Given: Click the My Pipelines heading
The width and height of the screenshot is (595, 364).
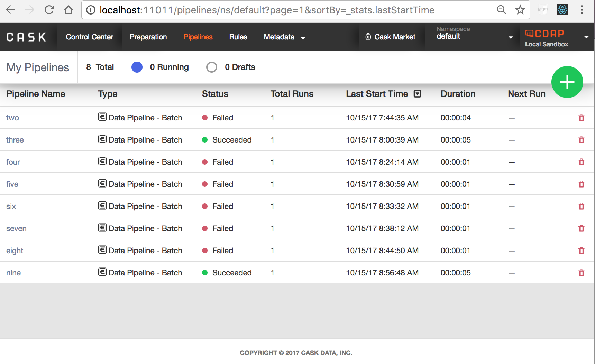Looking at the screenshot, I should click(x=38, y=67).
